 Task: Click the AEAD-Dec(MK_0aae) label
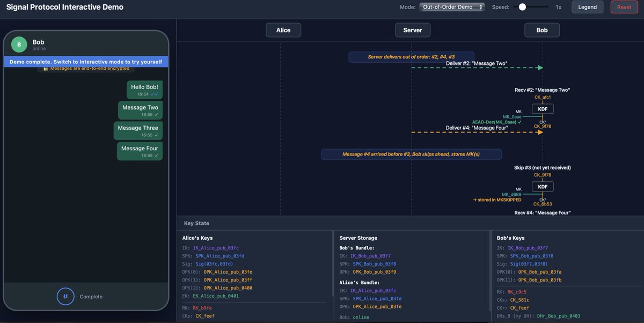497,122
